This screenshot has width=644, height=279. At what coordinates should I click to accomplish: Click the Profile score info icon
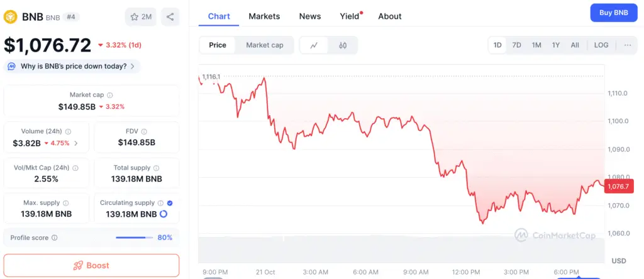pos(55,238)
